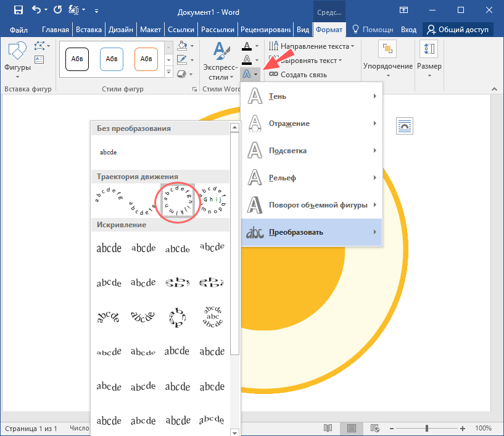Image resolution: width=504 pixels, height=436 pixels.
Task: Select the circle path text effect
Action: click(178, 201)
